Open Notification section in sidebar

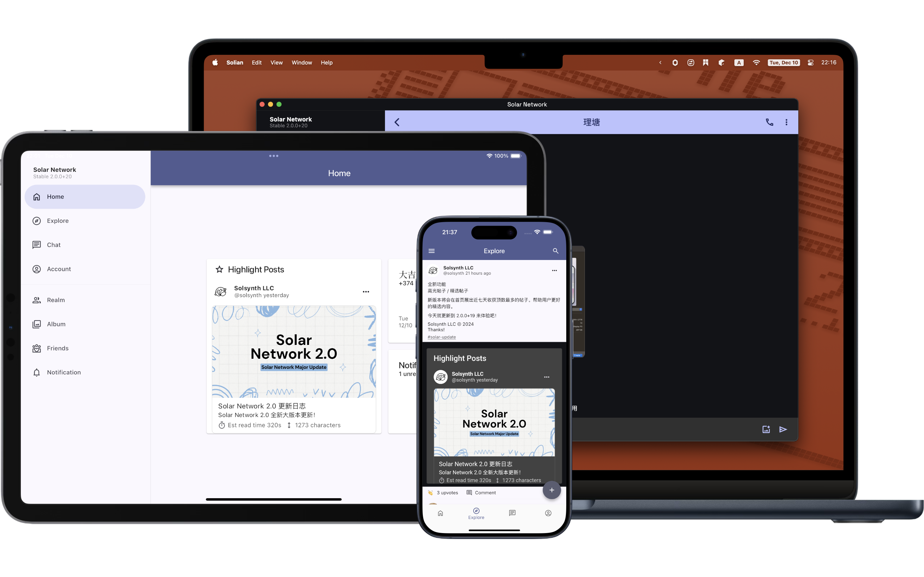coord(64,372)
